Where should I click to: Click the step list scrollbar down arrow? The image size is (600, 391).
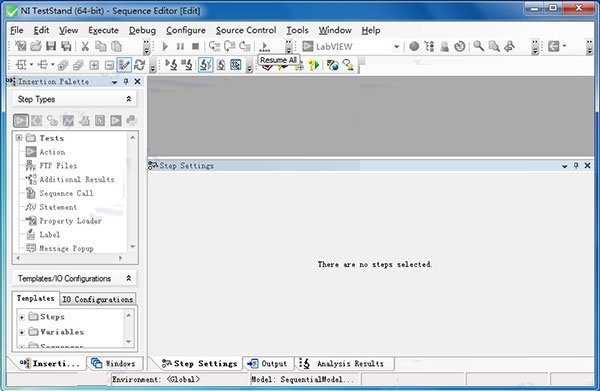(x=132, y=246)
